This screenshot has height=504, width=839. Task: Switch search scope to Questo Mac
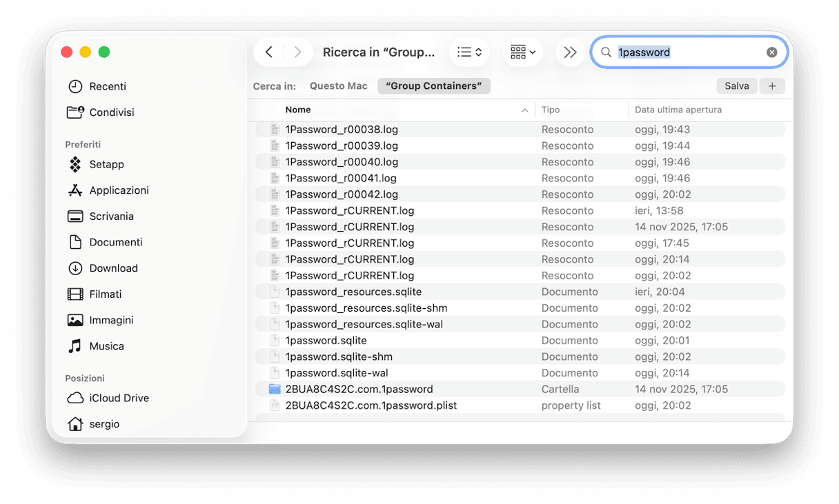pyautogui.click(x=338, y=86)
